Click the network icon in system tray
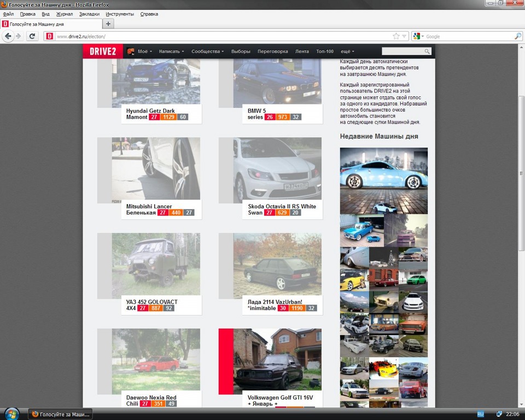 pyautogui.click(x=499, y=414)
